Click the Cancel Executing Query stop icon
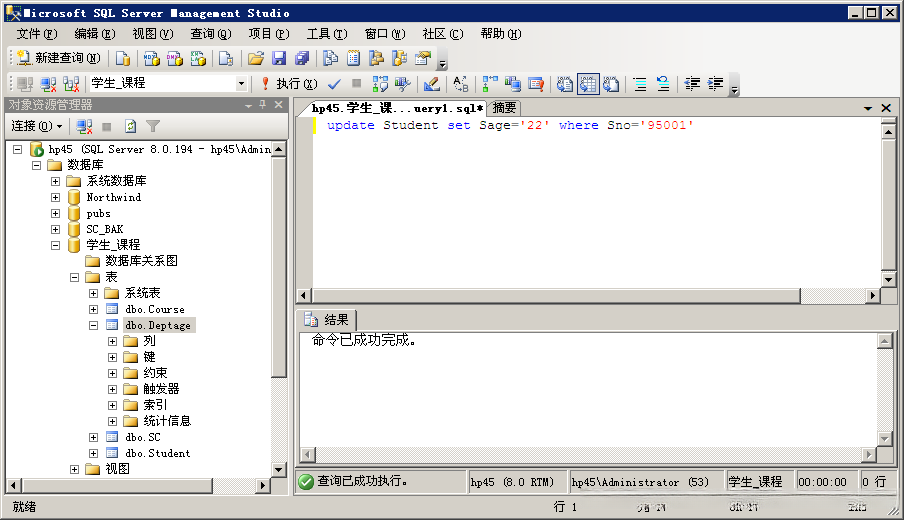The image size is (904, 520). point(356,84)
